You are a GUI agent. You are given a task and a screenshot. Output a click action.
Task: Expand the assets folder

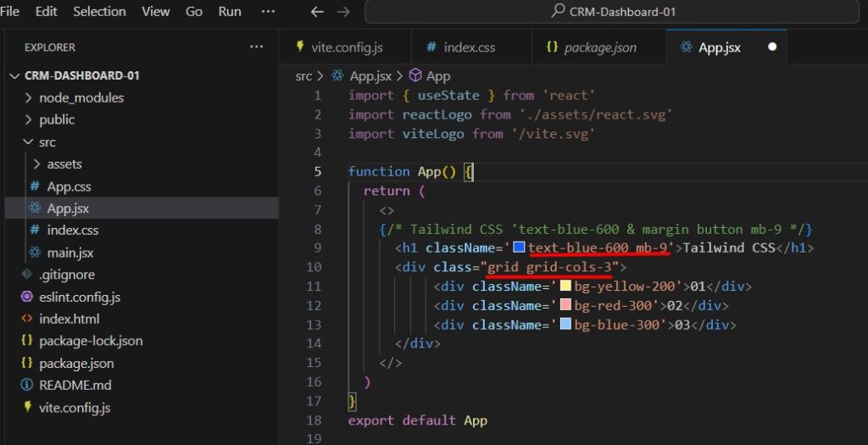[64, 164]
